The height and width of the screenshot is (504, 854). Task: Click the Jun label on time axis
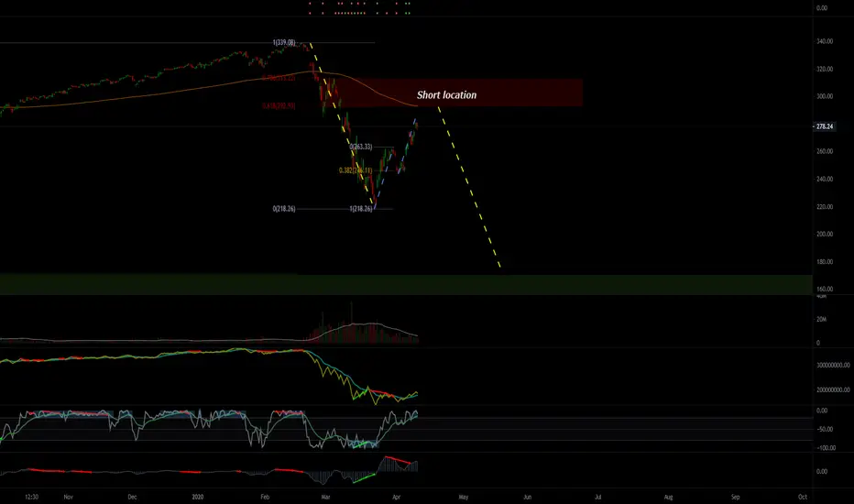click(x=527, y=497)
